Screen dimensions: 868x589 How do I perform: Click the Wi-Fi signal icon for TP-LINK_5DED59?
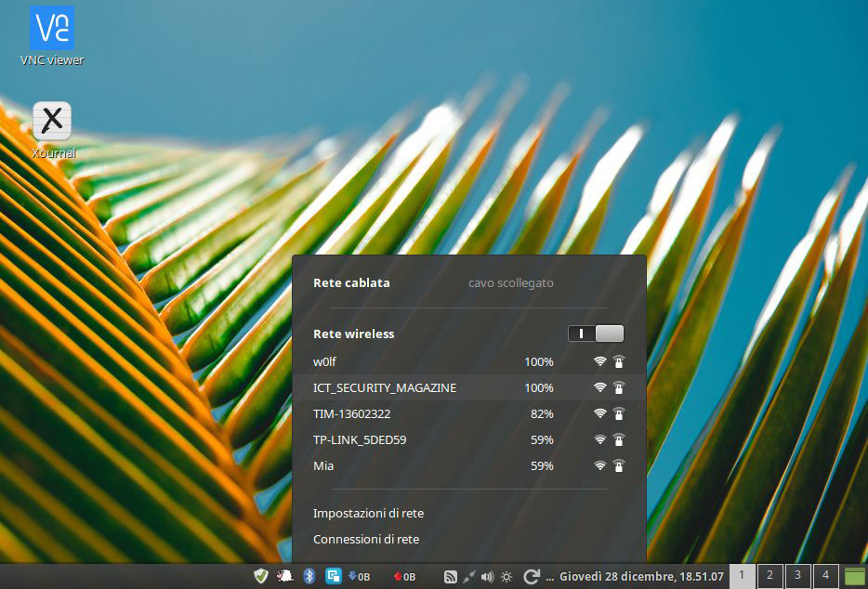(600, 439)
